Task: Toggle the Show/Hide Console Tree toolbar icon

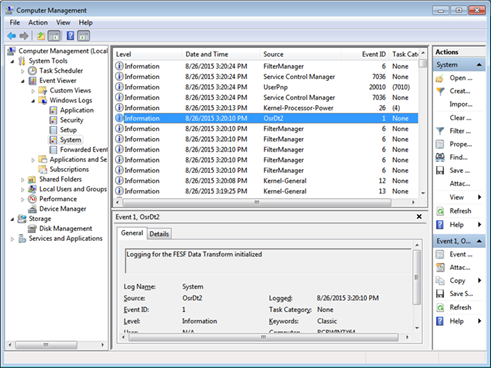Action: (x=54, y=36)
